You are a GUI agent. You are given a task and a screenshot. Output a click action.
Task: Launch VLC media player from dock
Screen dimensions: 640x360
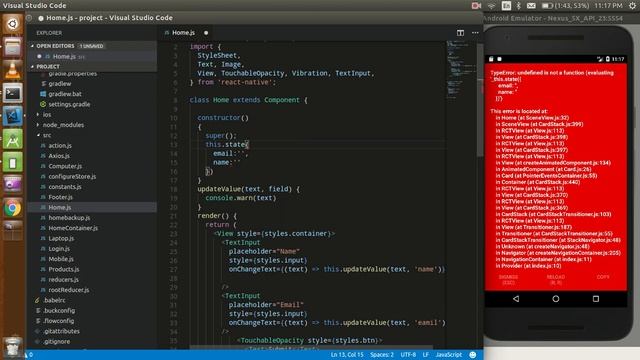tap(12, 70)
